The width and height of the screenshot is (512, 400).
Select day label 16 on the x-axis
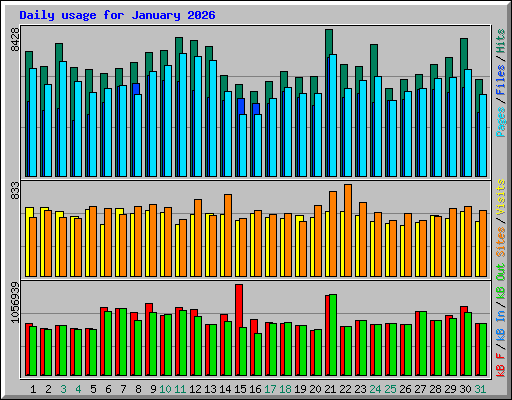[x=255, y=389]
